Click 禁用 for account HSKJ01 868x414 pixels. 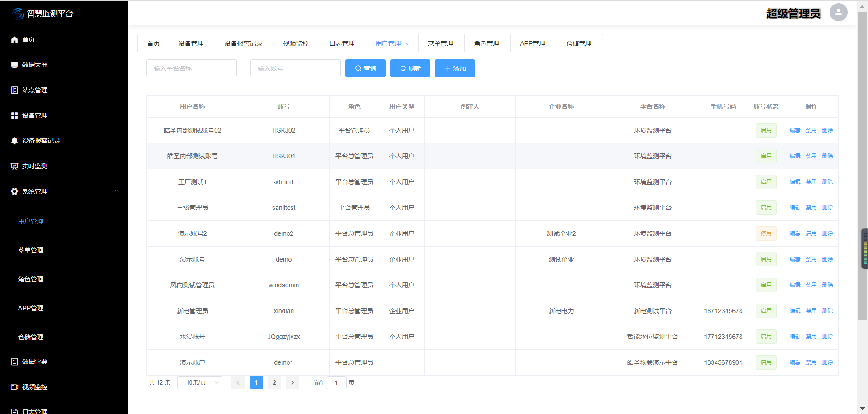(x=811, y=156)
